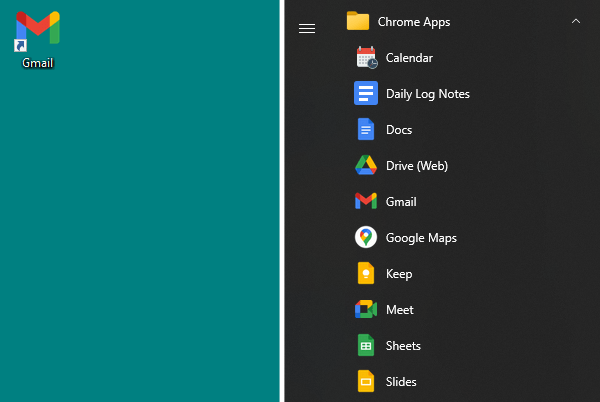Click the Gmail icon in app list
The height and width of the screenshot is (402, 600).
coord(366,202)
